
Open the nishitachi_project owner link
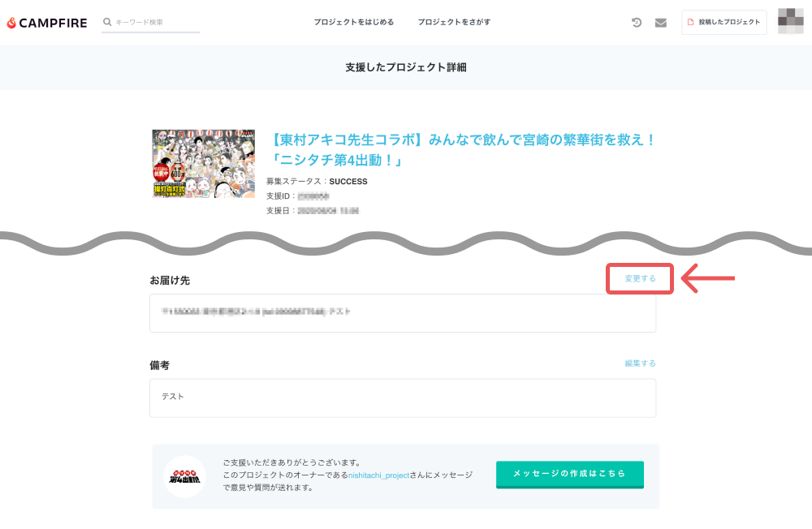click(378, 475)
